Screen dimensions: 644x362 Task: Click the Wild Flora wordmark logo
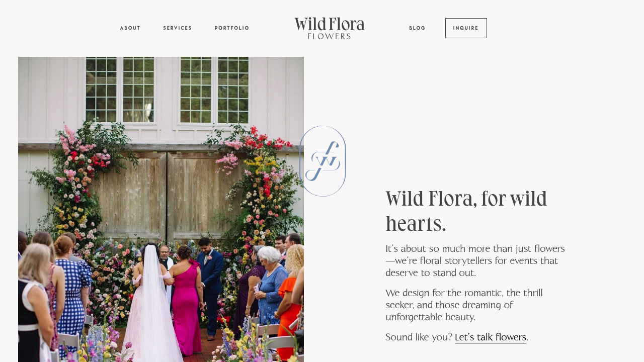[x=330, y=25]
